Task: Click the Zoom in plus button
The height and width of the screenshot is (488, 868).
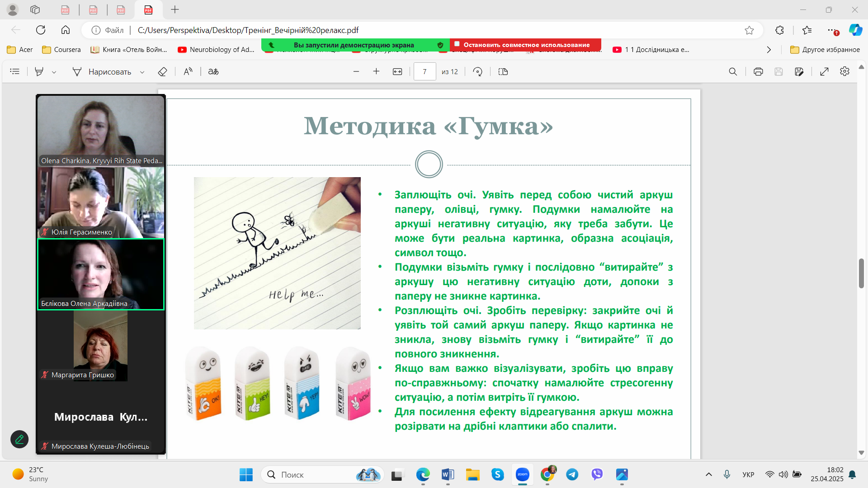Action: pos(376,71)
